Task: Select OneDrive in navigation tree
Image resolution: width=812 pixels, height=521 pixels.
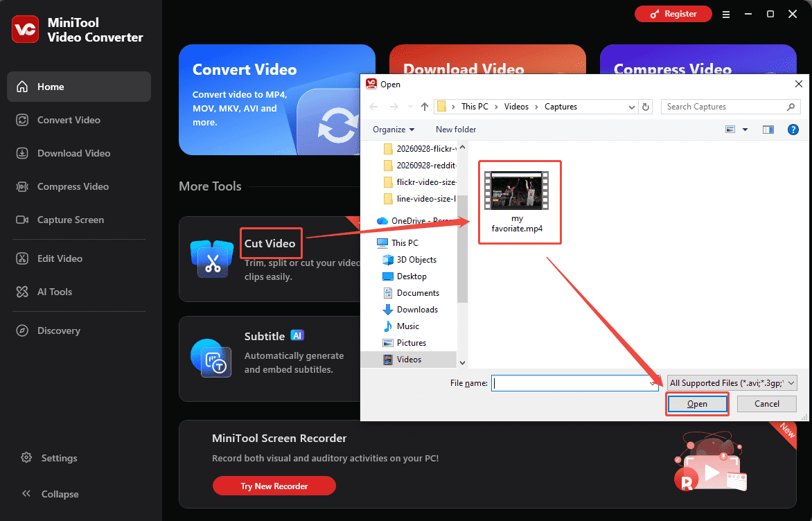Action: pyautogui.click(x=416, y=220)
